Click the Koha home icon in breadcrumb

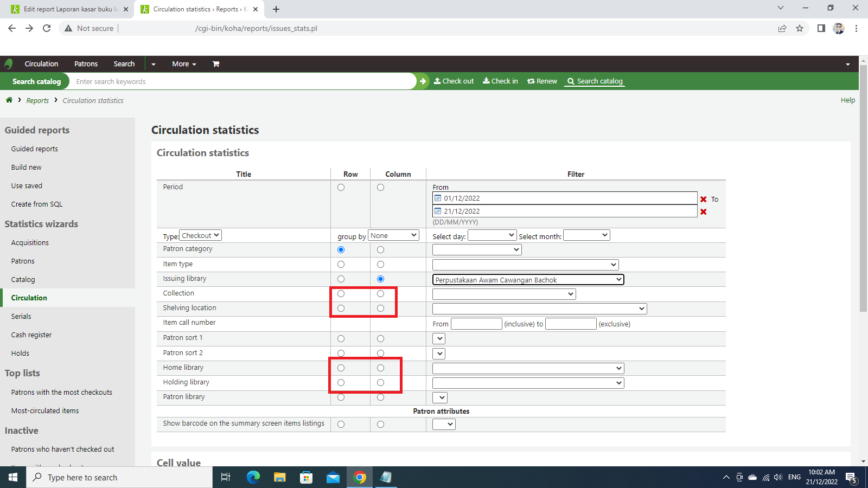[x=9, y=100]
